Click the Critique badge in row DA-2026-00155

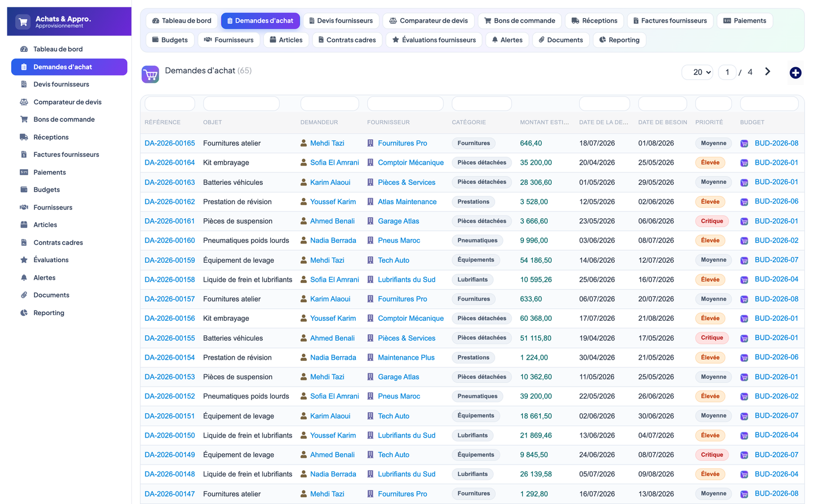712,338
